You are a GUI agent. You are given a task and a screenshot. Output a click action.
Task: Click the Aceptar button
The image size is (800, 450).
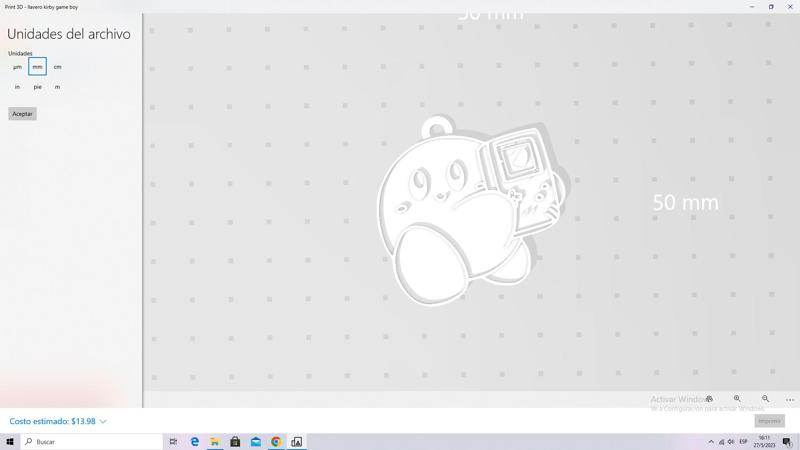point(22,114)
